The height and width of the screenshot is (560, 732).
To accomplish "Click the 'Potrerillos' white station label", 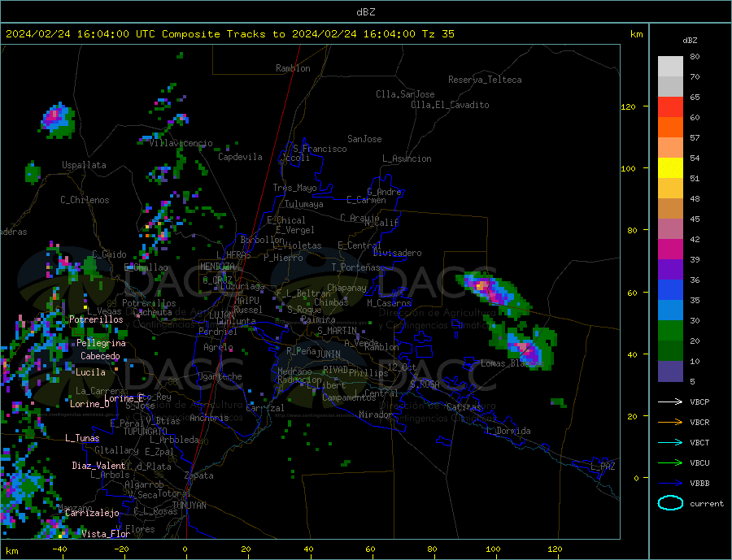I will pyautogui.click(x=96, y=319).
